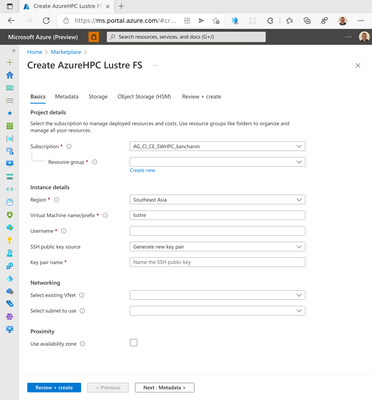This screenshot has width=372, height=400.
Task: Click the Azure search resources box
Action: (x=186, y=37)
